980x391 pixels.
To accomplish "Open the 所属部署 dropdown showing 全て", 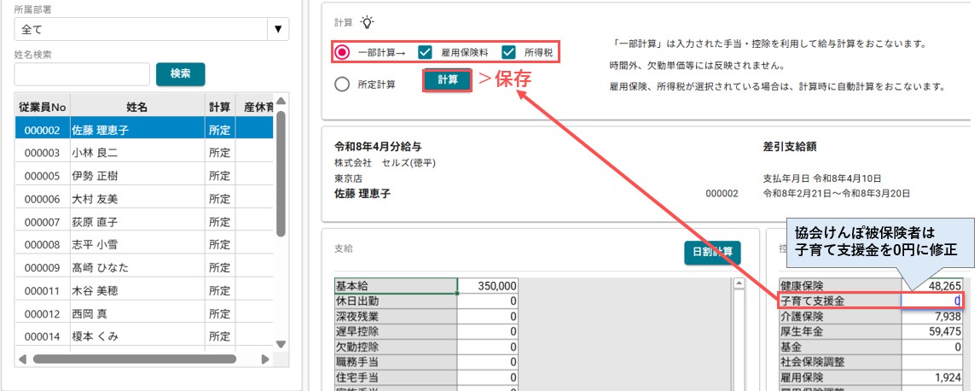I will pyautogui.click(x=152, y=29).
